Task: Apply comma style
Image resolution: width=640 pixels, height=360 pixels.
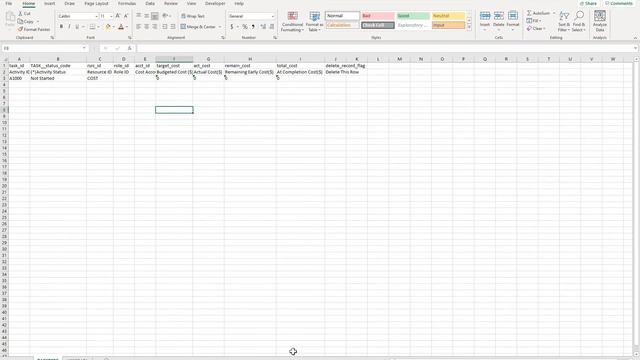Action: coord(253,27)
